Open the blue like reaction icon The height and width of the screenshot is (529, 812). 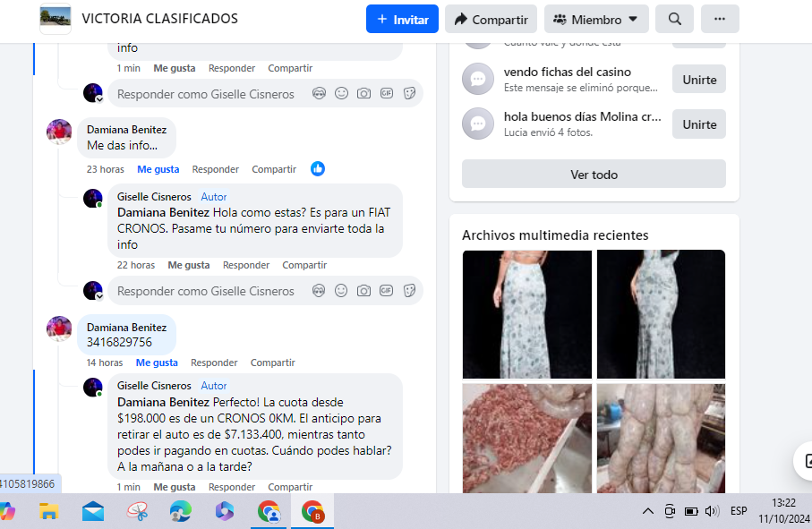tap(318, 169)
